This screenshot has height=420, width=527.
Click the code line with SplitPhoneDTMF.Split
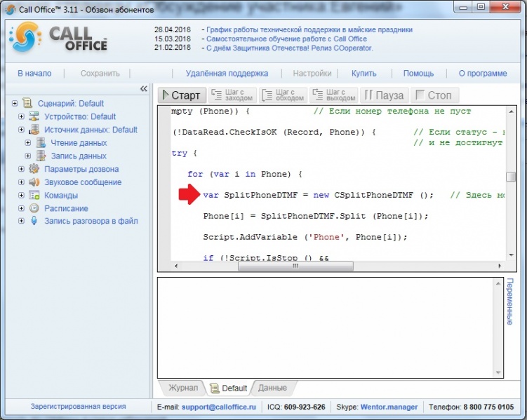(316, 216)
